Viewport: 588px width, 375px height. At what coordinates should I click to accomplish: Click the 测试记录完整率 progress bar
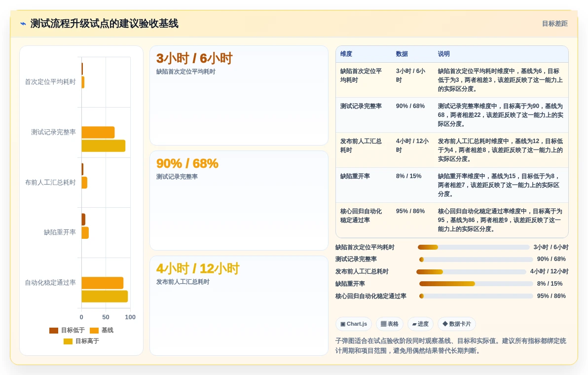(476, 260)
